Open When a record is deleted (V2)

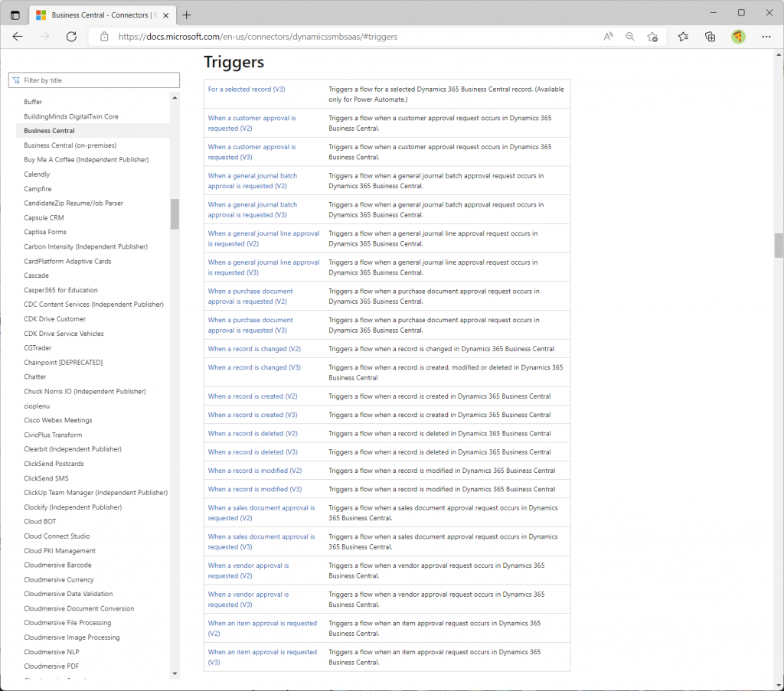coord(253,434)
